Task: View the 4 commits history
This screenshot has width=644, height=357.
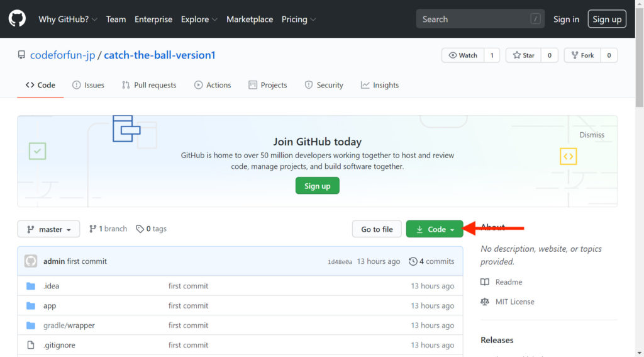Action: tap(431, 261)
